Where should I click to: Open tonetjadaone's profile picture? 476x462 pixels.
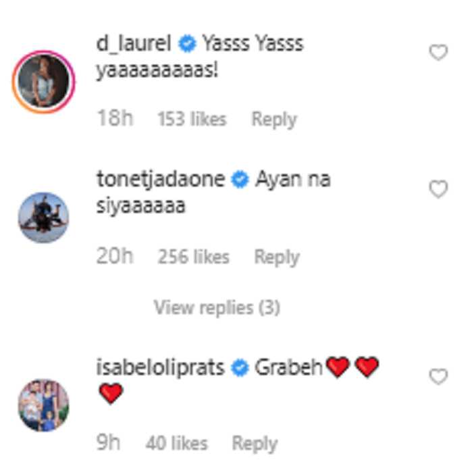[44, 217]
